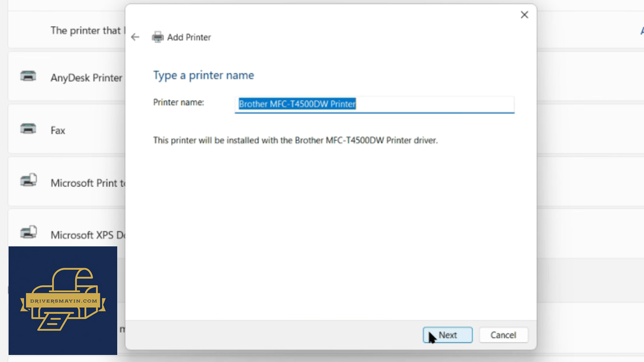644x362 pixels.
Task: Click the Microsoft XPS Document Writer icon
Action: [28, 232]
